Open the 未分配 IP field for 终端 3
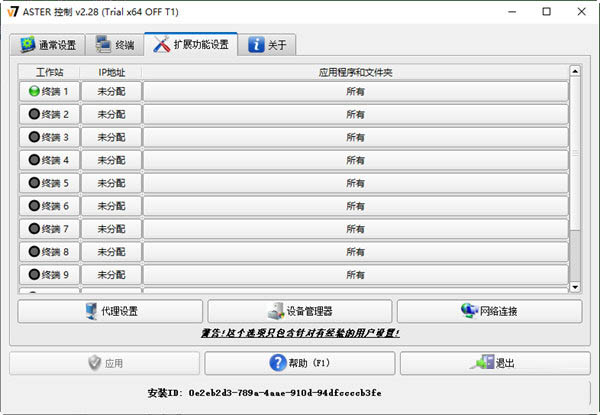Screen dimensions: 600x415 (x=111, y=137)
